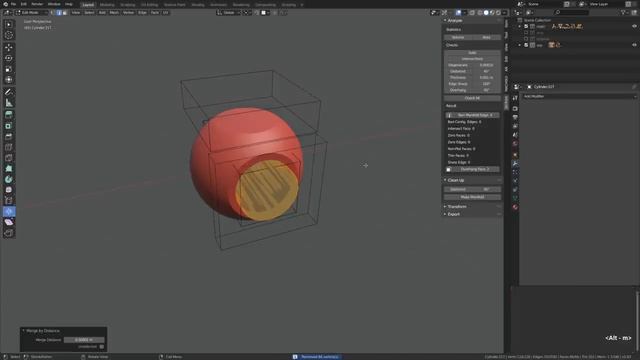This screenshot has height=360, width=640.
Task: Open the Render properties tab
Action: coord(515,109)
